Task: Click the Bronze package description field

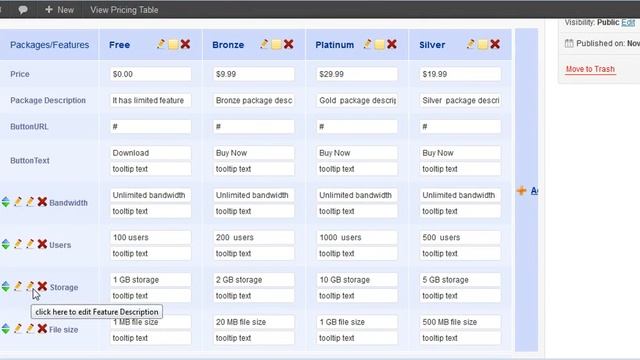Action: coord(253,100)
